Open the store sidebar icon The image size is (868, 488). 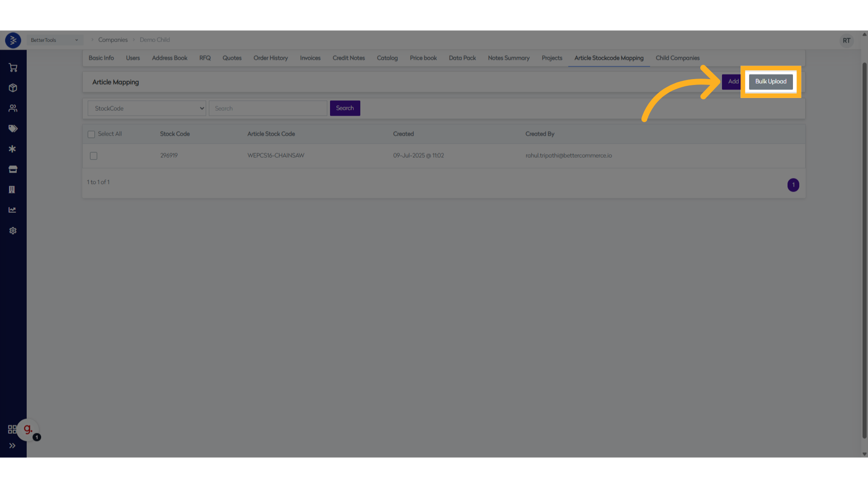pyautogui.click(x=13, y=169)
